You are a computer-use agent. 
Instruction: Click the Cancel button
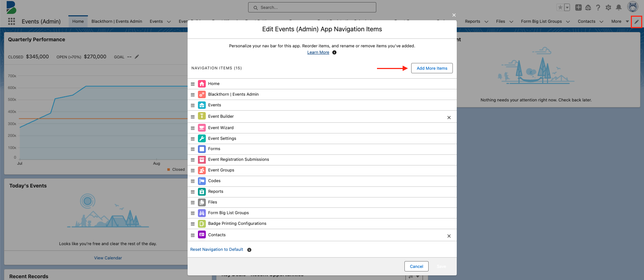click(x=417, y=266)
